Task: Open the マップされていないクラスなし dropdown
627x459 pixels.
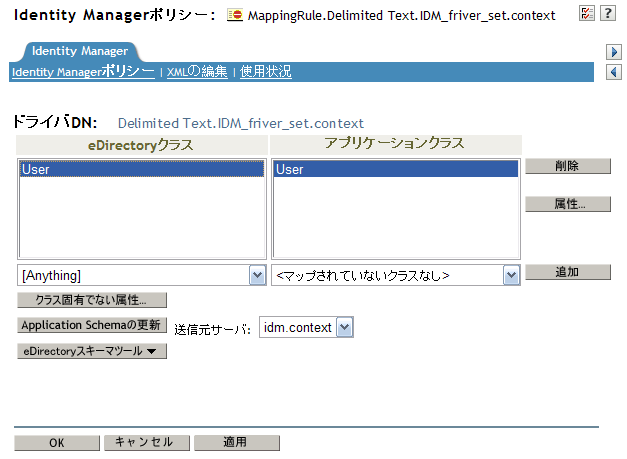Action: coord(395,275)
